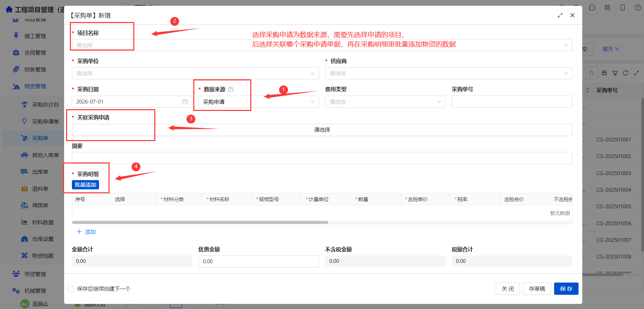This screenshot has height=309, width=644.
Task: Click the calendar icon in 采购日期 field
Action: (185, 102)
